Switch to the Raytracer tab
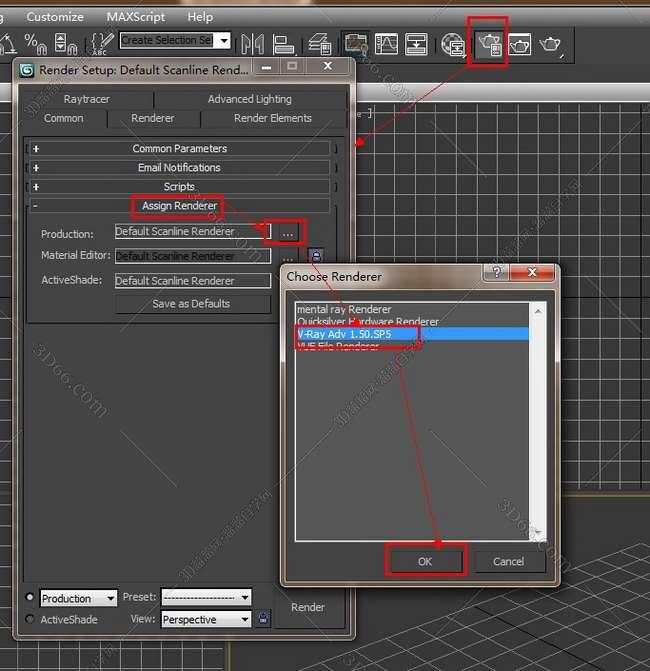Viewport: 650px width, 671px height. (x=87, y=99)
